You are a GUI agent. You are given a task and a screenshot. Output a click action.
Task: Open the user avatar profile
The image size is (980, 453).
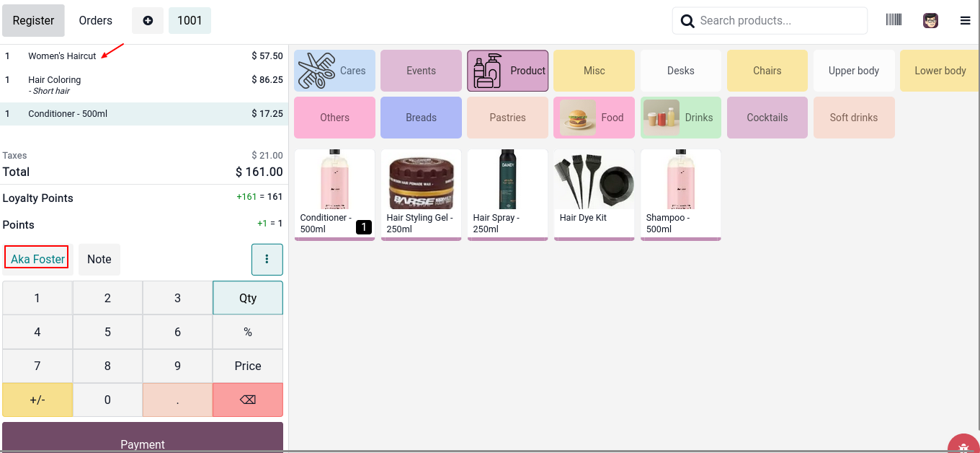(x=930, y=20)
